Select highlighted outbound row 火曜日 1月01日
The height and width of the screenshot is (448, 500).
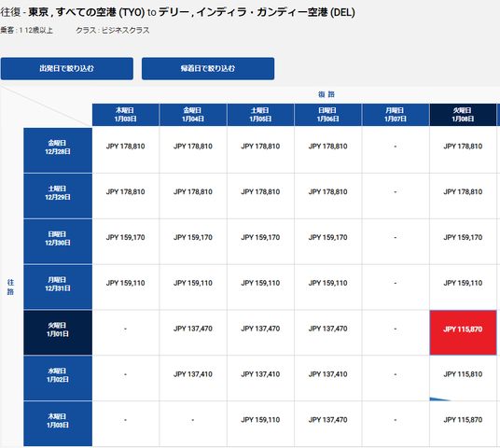coord(58,332)
